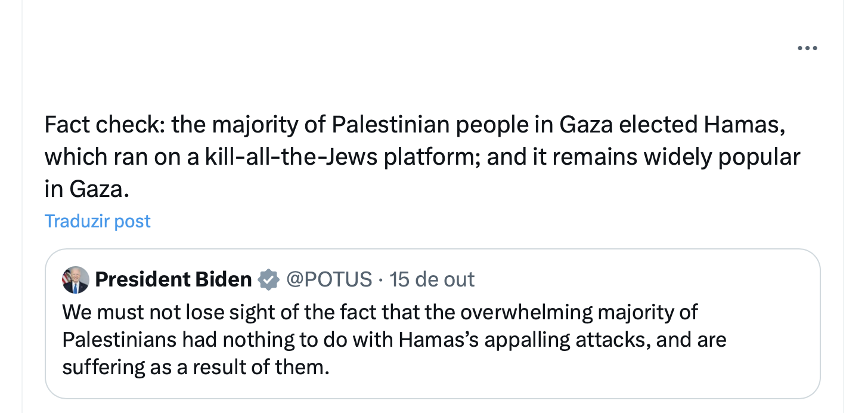Click the @POTUS handle
The image size is (868, 413).
coord(329,279)
